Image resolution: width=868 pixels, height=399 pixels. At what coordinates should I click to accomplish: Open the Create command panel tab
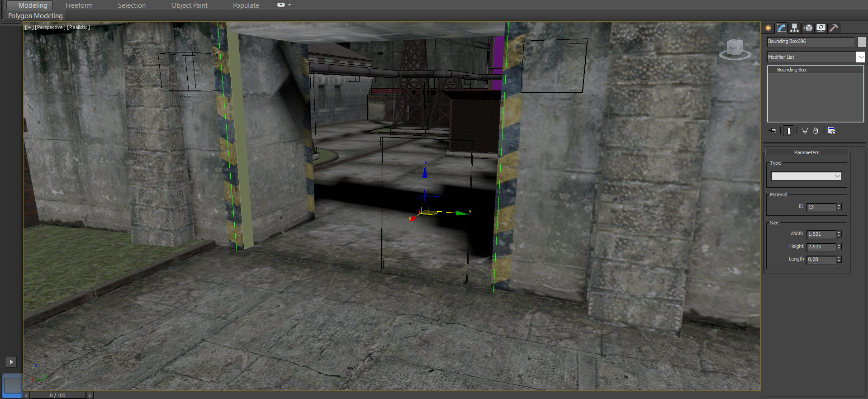(x=768, y=28)
